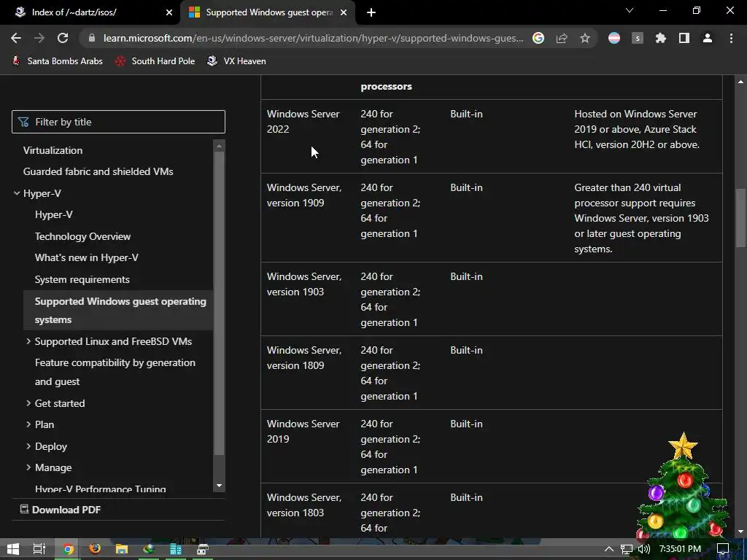Click the 'Download PDF' button

point(61,510)
